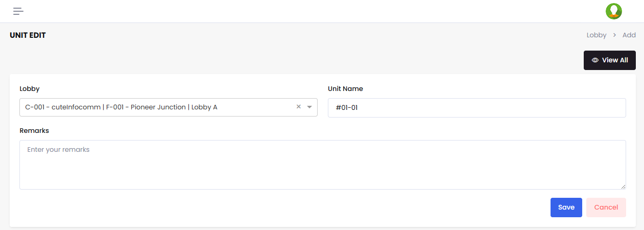
Task: Clear the selected Lobby value with the x icon
Action: click(x=299, y=107)
